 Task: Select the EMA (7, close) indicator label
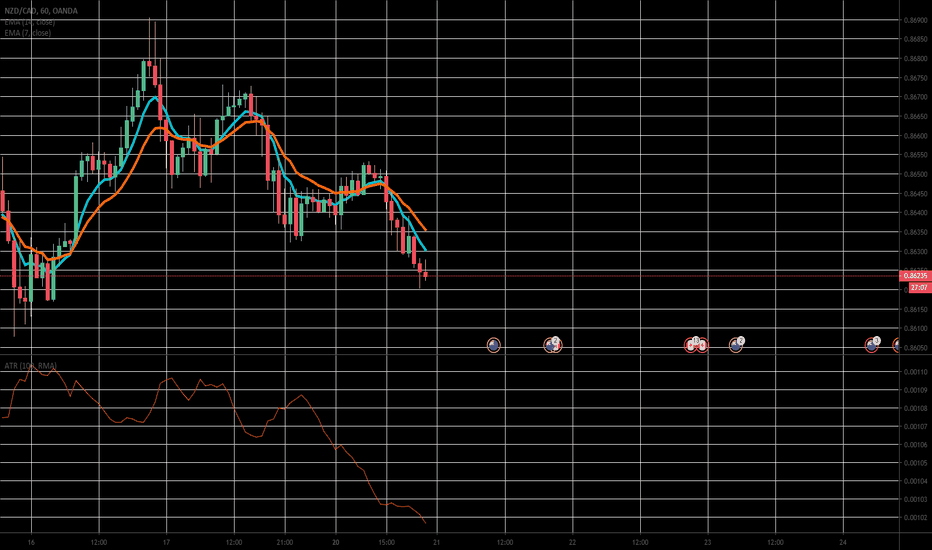(x=27, y=33)
